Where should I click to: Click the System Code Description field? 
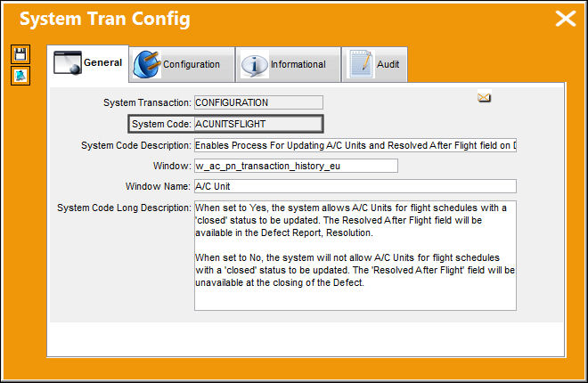pyautogui.click(x=355, y=145)
